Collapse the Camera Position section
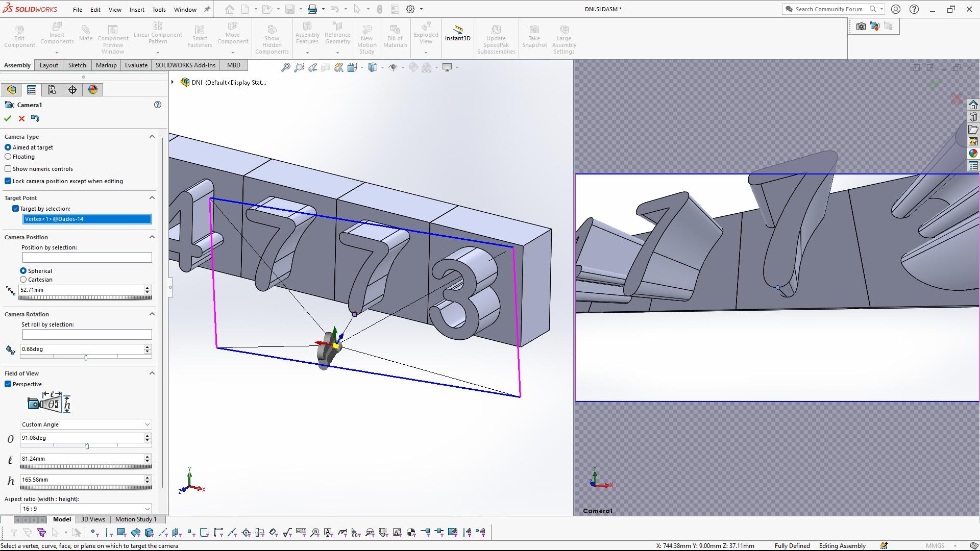The height and width of the screenshot is (551, 980). click(x=152, y=237)
